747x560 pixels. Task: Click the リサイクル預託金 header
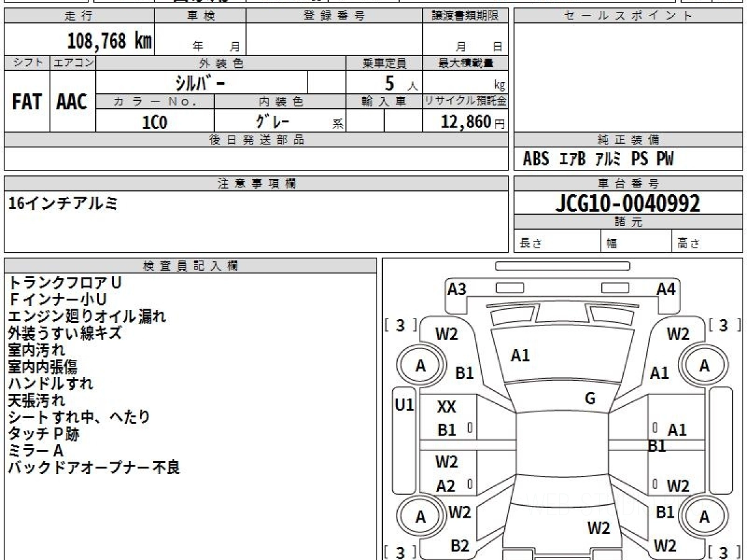[465, 101]
